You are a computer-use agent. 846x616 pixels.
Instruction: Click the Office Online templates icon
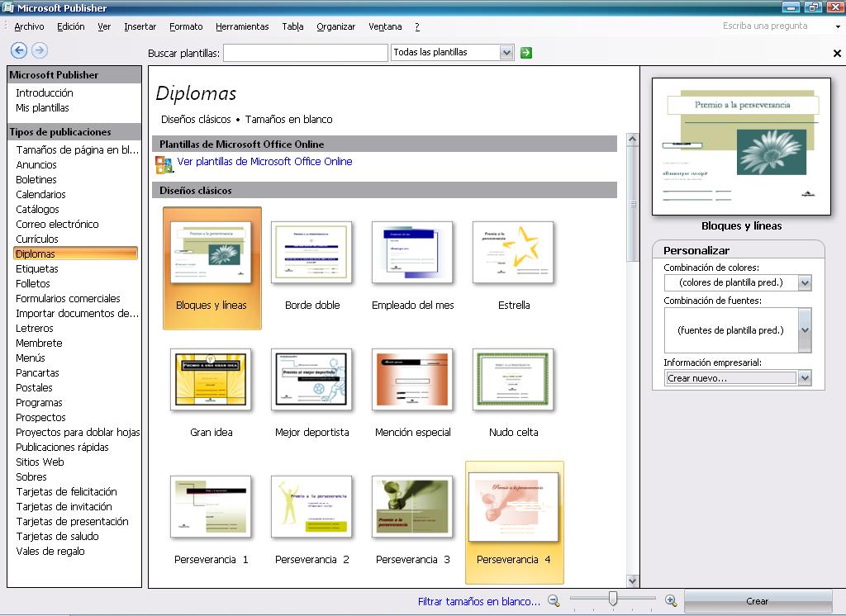pos(164,164)
